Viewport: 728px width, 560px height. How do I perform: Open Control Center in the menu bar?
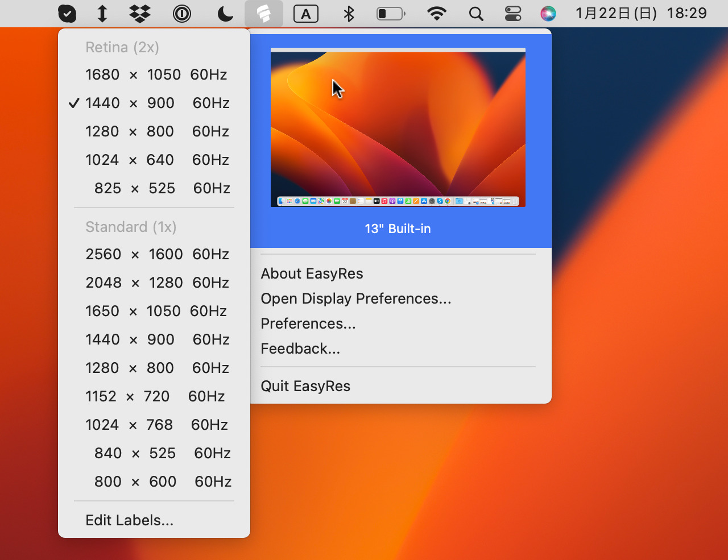pos(512,13)
